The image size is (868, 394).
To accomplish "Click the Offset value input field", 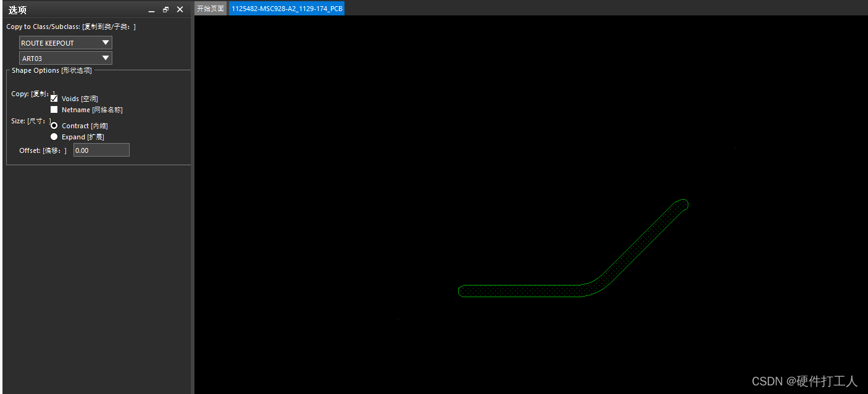I will [101, 150].
